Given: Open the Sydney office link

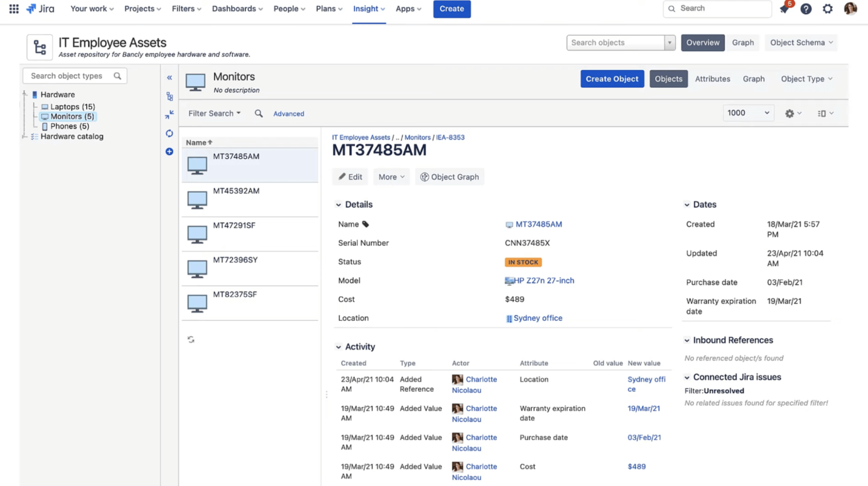Looking at the screenshot, I should click(538, 318).
